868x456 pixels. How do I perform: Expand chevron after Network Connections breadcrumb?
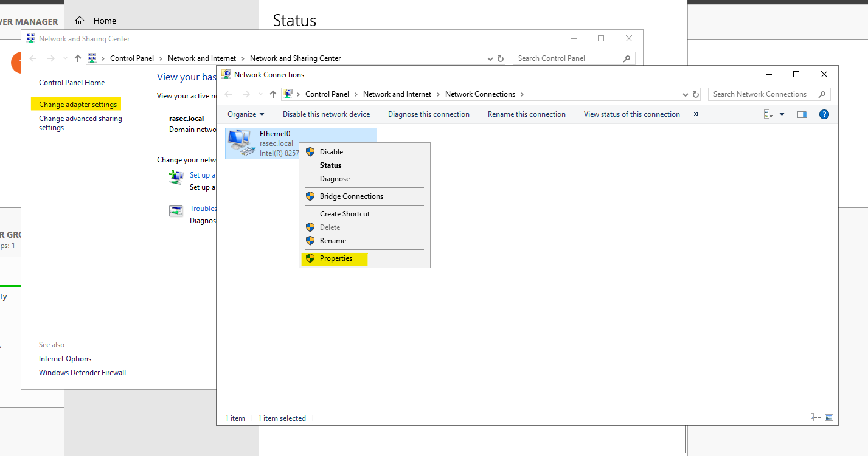(522, 94)
